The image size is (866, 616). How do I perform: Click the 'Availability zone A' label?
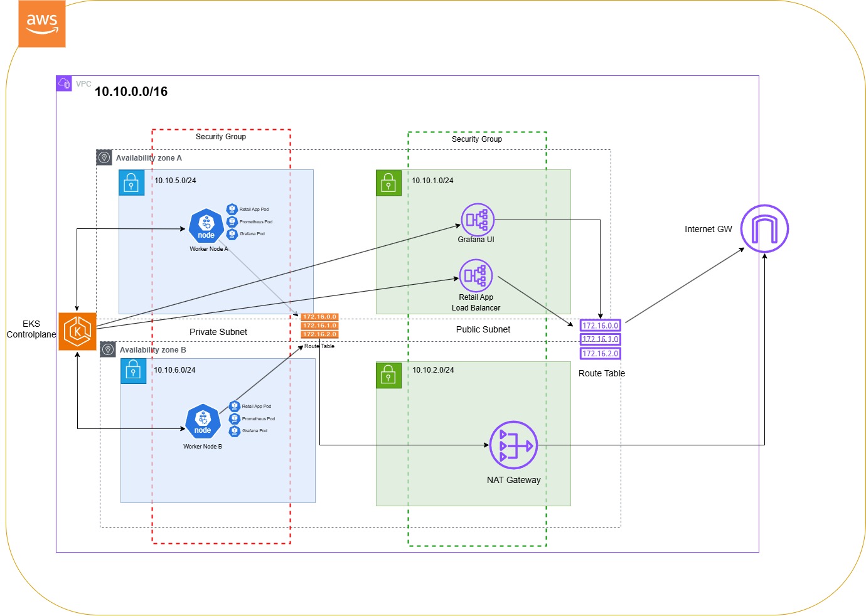pos(149,158)
